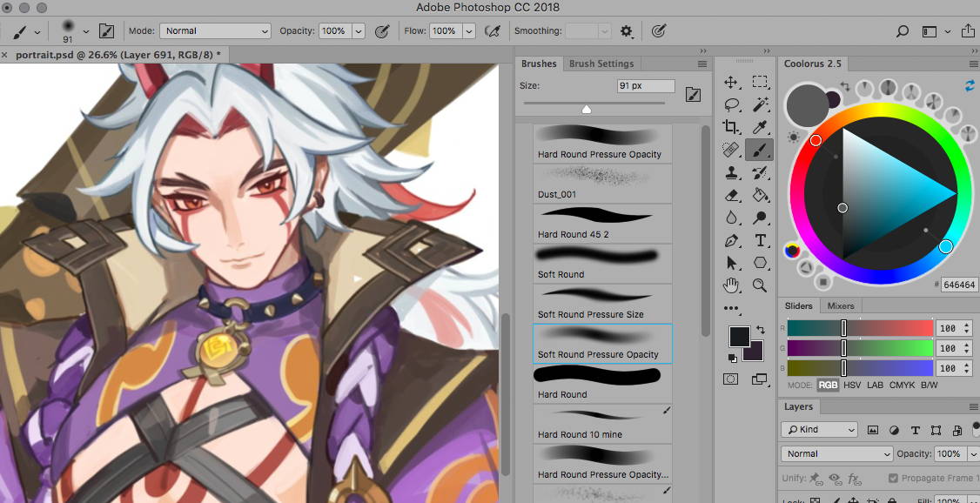Image resolution: width=980 pixels, height=503 pixels.
Task: Choose the Hard Round 45 2 brush
Action: (x=602, y=224)
